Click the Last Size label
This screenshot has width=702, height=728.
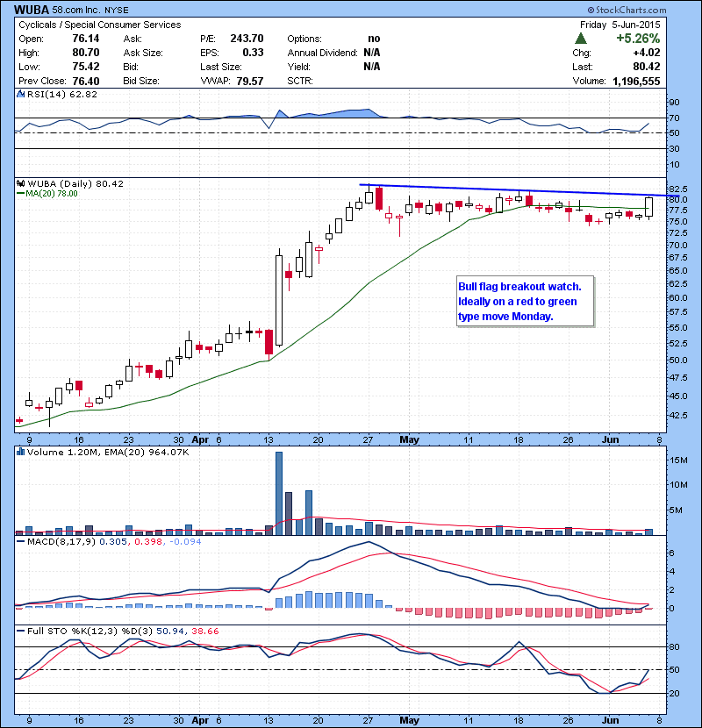[x=220, y=67]
